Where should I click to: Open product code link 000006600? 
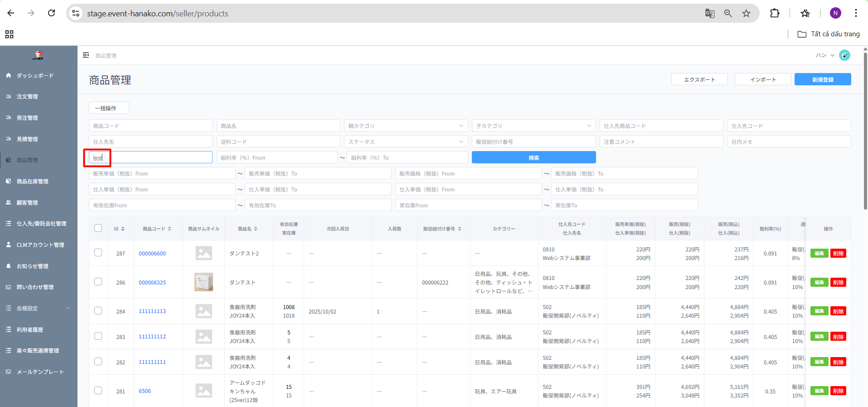(152, 254)
